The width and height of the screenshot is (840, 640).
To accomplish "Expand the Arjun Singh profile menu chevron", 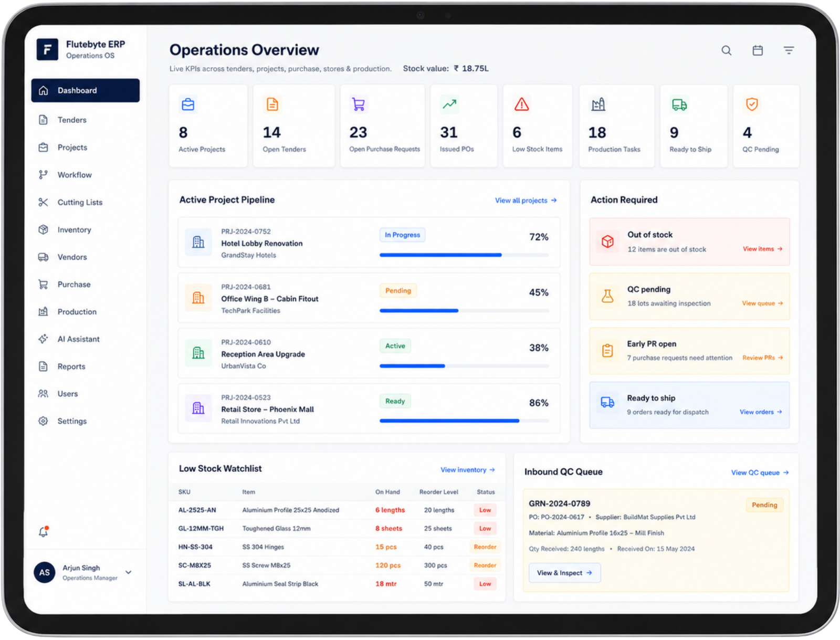I will 129,572.
